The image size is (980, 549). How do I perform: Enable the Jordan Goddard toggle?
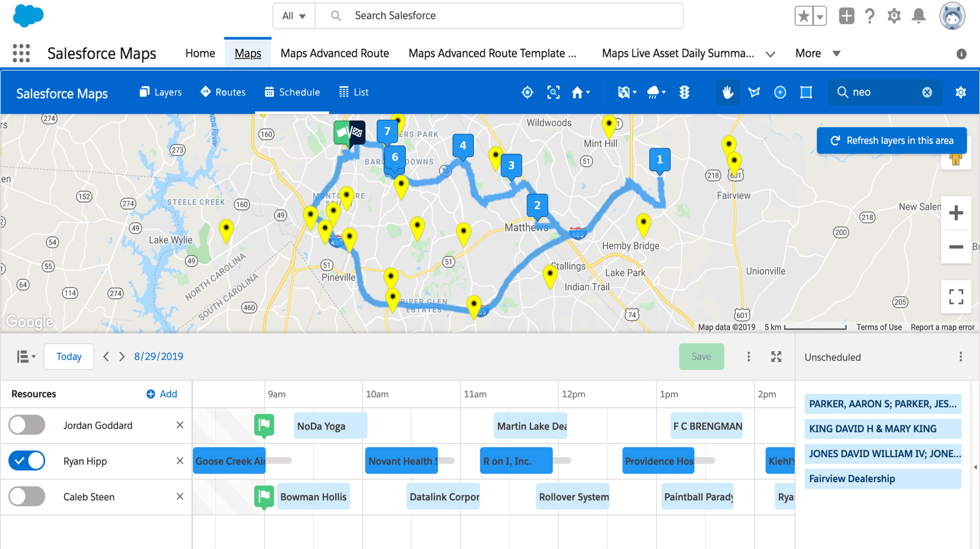pyautogui.click(x=27, y=425)
